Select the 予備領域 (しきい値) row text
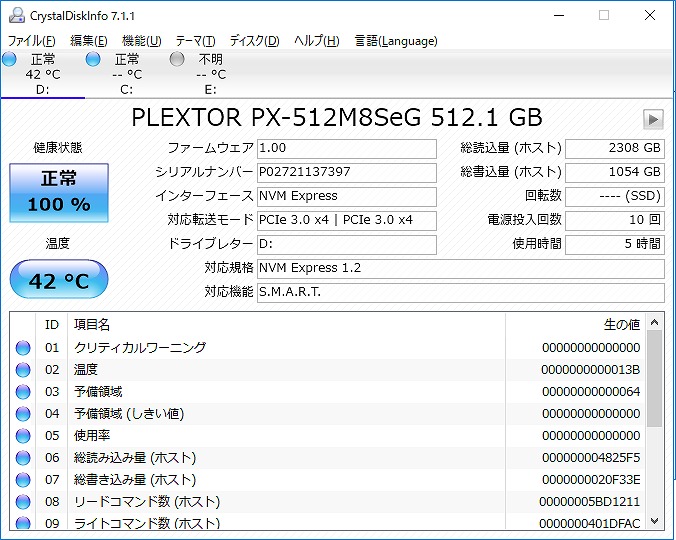 pos(129,414)
